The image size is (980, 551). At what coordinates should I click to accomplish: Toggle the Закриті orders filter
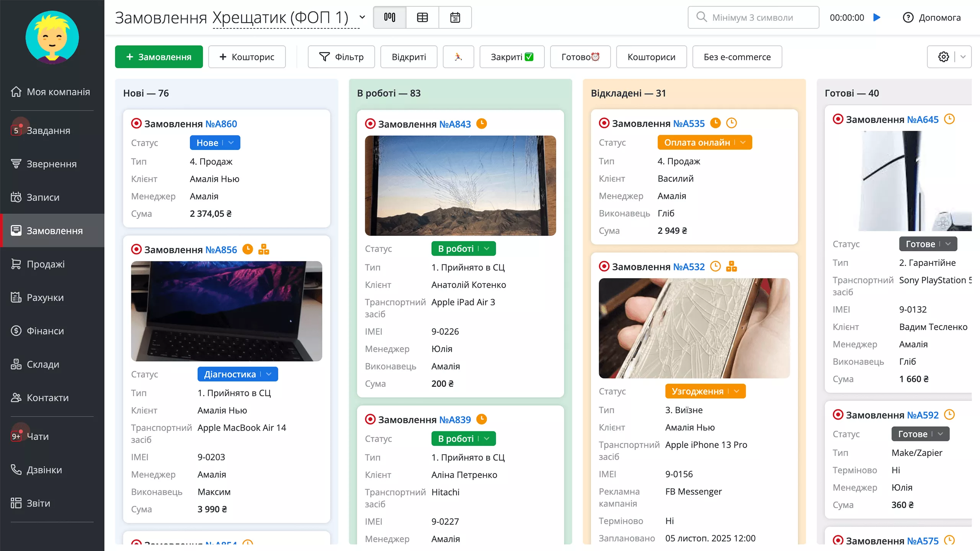pos(512,57)
